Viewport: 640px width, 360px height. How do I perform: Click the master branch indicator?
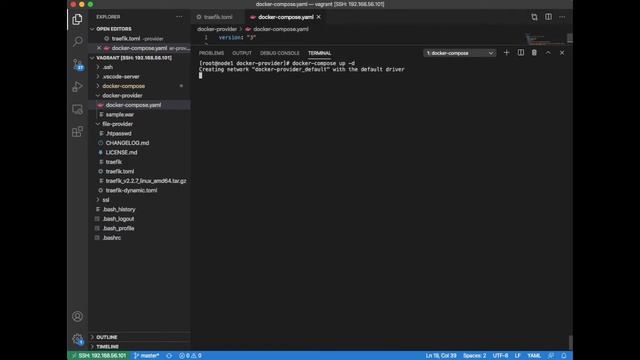pos(146,356)
